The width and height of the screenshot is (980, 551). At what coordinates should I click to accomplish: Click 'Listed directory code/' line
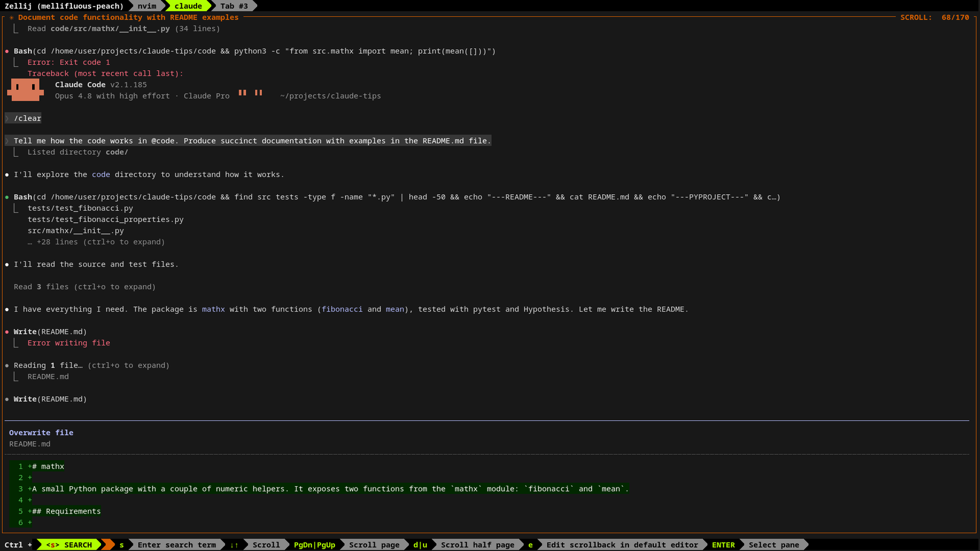click(x=78, y=152)
